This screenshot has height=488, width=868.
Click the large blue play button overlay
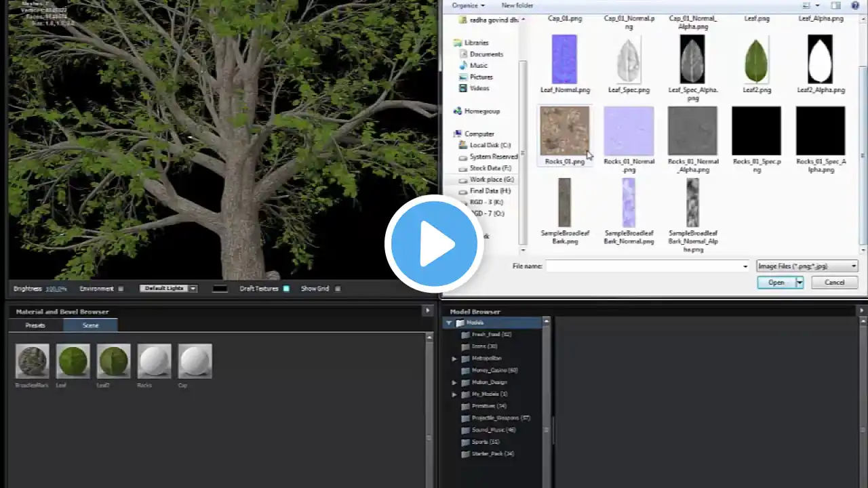[434, 243]
